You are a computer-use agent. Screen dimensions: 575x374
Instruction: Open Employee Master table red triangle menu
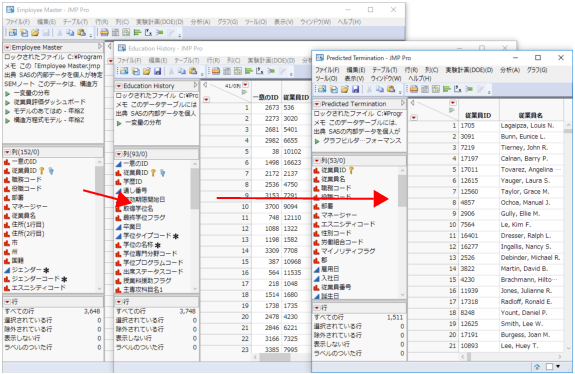click(x=7, y=48)
